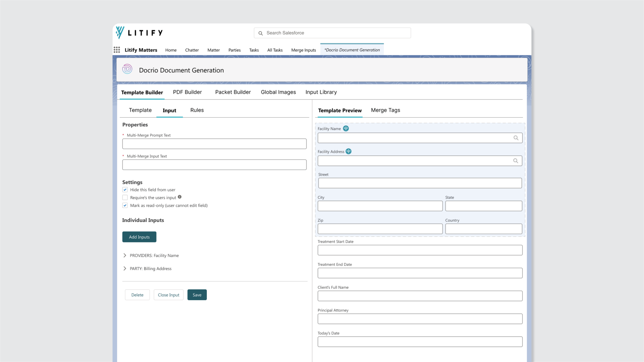Click the Treatment End Date field
Image resolution: width=644 pixels, height=362 pixels.
pyautogui.click(x=420, y=273)
